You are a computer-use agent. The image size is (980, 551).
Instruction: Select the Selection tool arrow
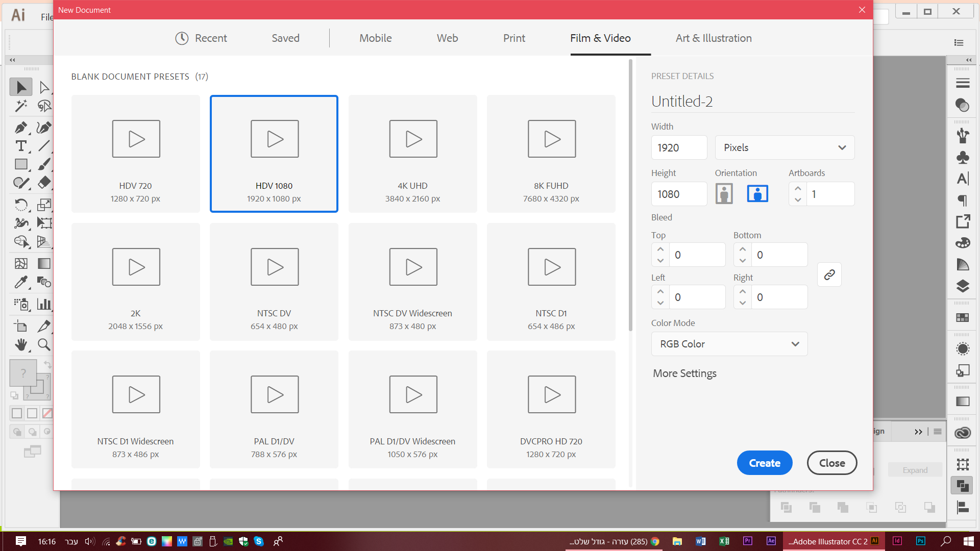tap(21, 87)
